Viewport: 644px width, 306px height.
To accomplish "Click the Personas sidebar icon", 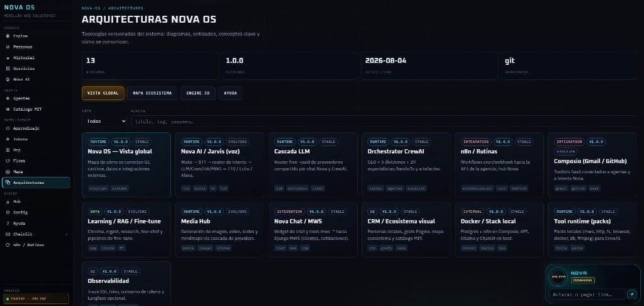I will 8,47.
